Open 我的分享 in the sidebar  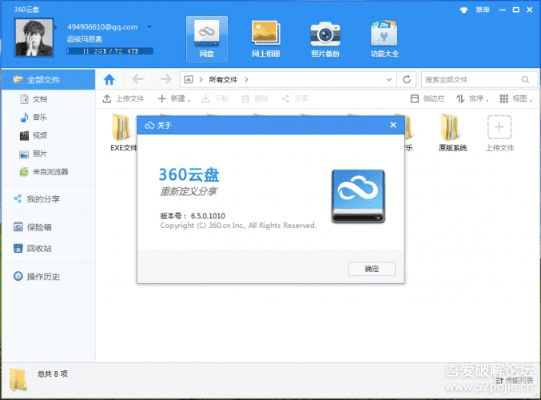click(x=37, y=199)
